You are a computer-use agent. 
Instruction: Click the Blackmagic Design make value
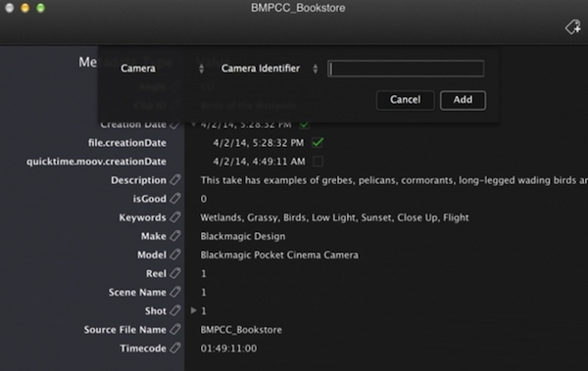243,237
